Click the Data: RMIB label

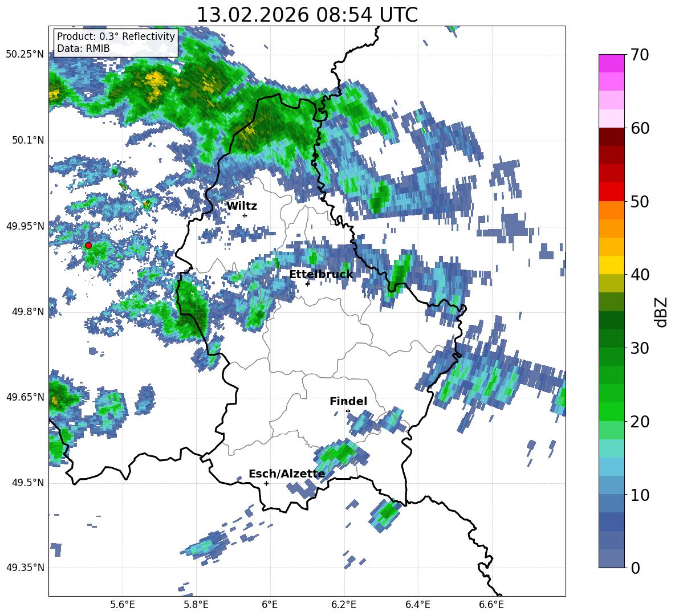[83, 48]
